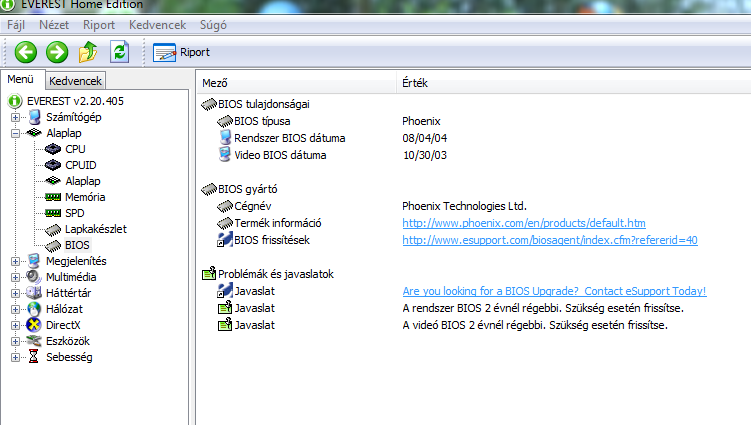Screen dimensions: 751x425
Task: Select the CPU chip icon
Action: pyautogui.click(x=53, y=149)
